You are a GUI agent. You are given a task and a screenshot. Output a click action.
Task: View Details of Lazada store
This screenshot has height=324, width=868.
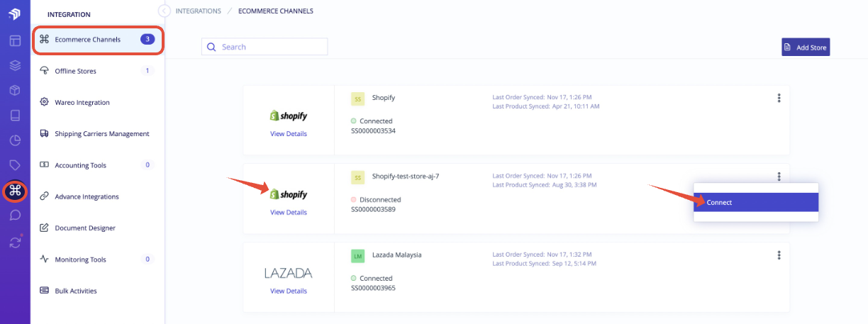click(x=289, y=291)
